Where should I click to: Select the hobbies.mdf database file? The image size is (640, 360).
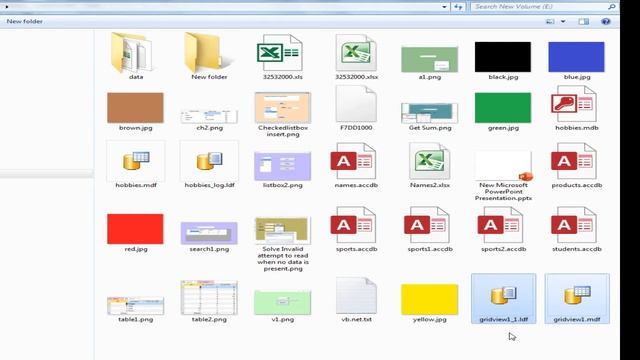(x=136, y=161)
